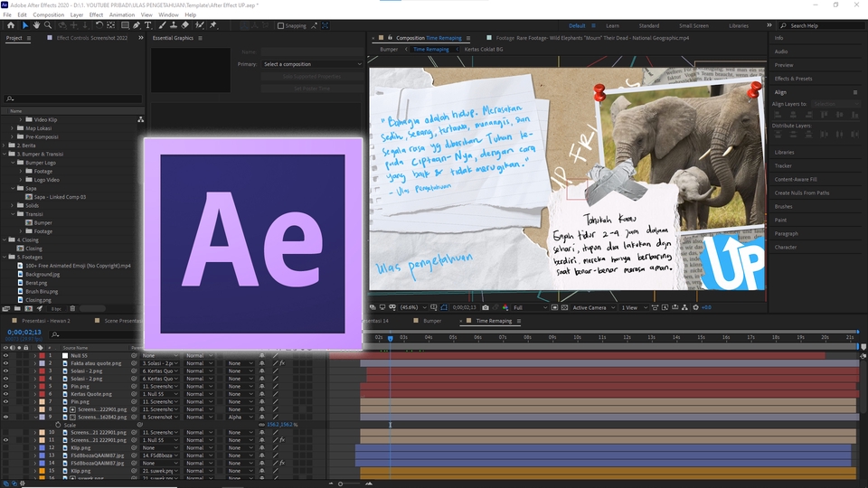Click the Show Channel RGB icon
Screen dimensions: 868x488
[505, 307]
